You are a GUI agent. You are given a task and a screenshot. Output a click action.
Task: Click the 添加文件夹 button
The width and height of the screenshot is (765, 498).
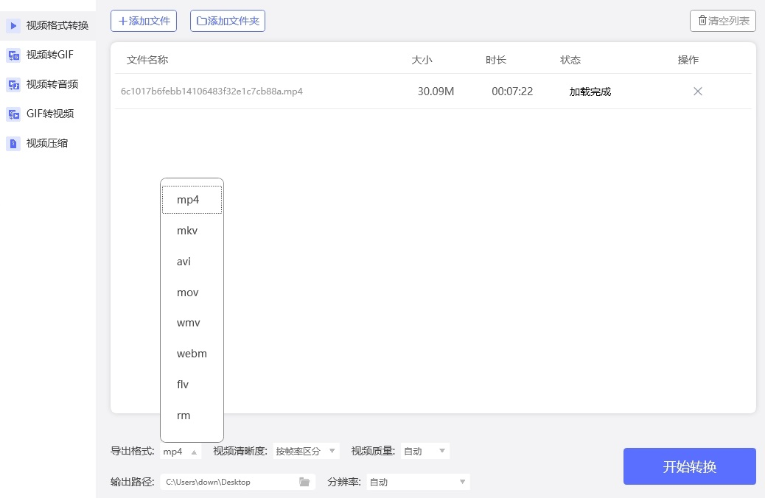[x=227, y=21]
